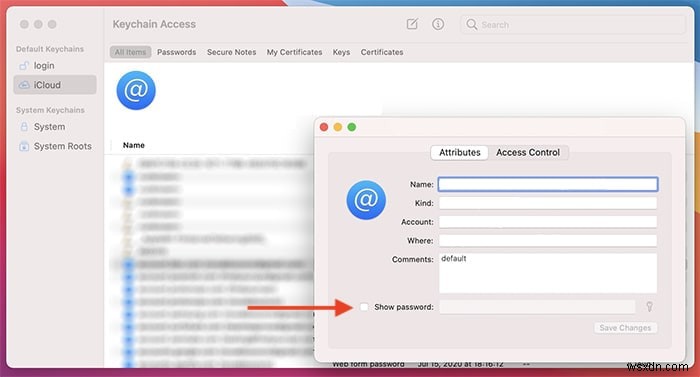Click the password field next to Show password
The width and height of the screenshot is (700, 377).
(537, 307)
